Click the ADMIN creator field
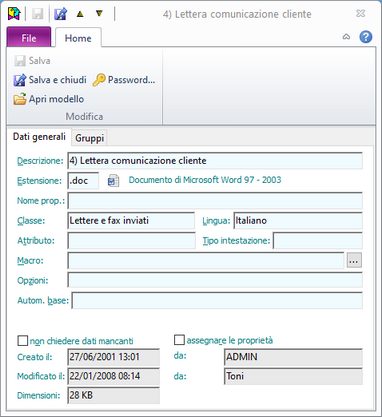The image size is (382, 417). 293,357
